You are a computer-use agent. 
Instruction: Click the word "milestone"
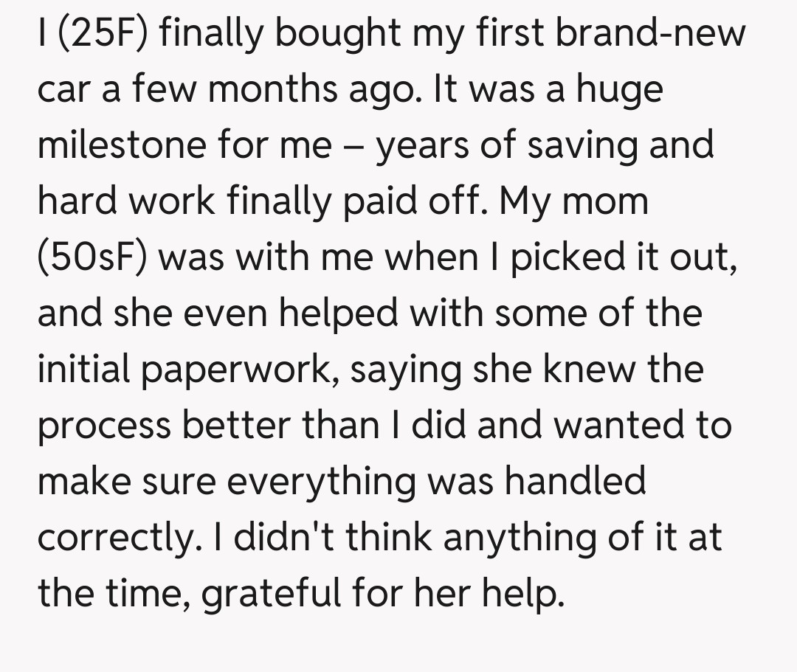pos(122,145)
